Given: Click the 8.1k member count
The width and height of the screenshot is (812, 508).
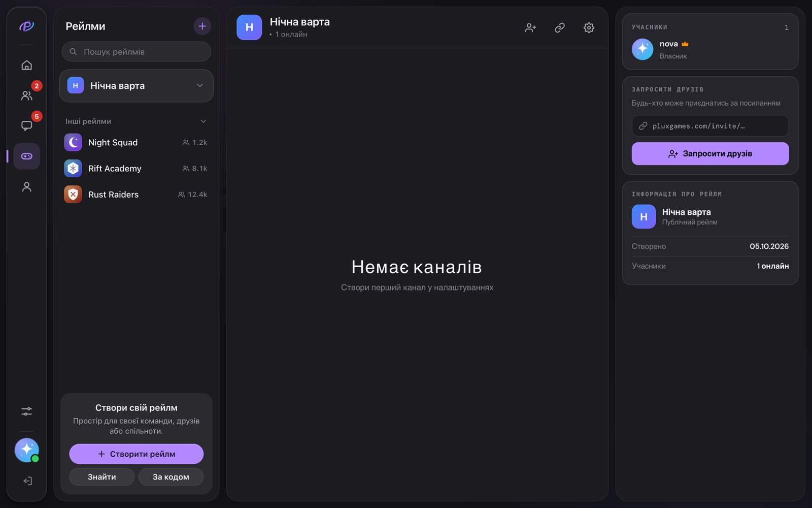Looking at the screenshot, I should click(195, 168).
